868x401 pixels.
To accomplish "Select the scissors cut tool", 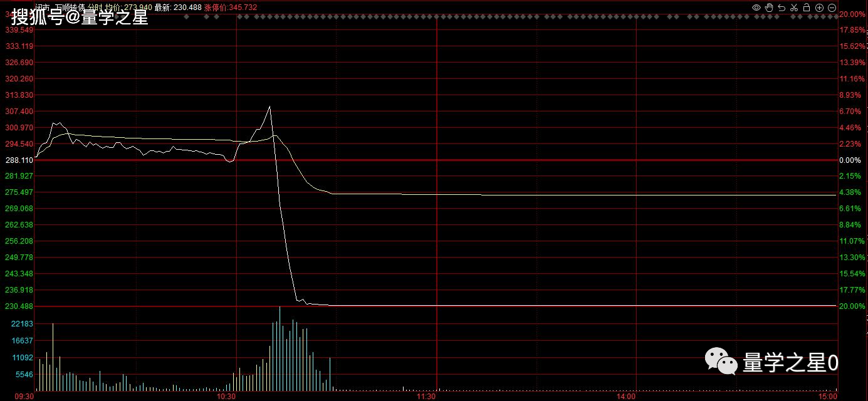I will 794,8.
